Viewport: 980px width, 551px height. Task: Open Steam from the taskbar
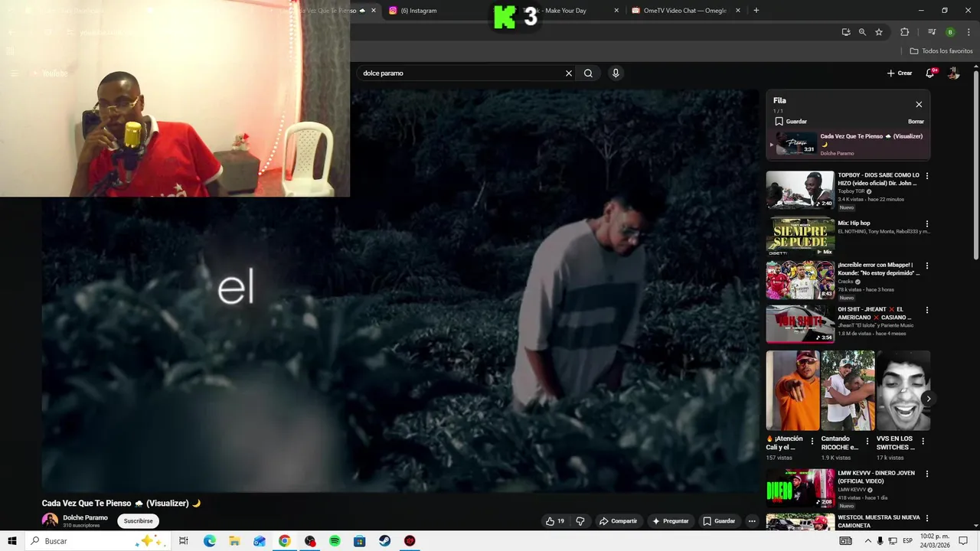(x=384, y=541)
